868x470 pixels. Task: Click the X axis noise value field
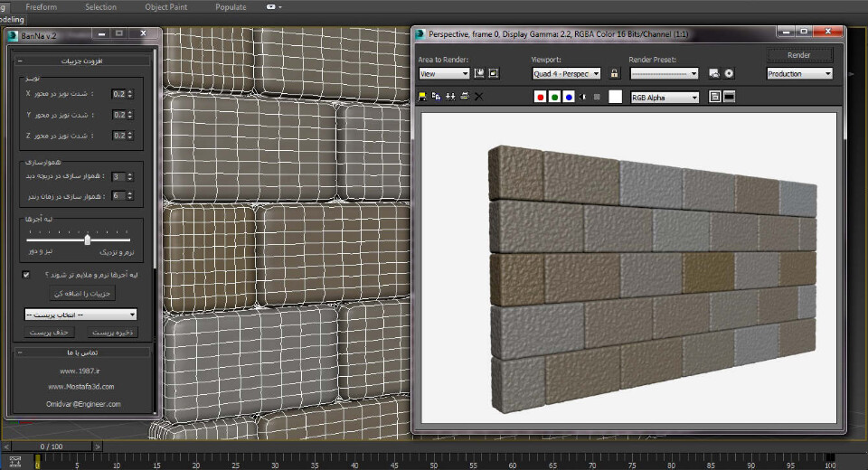118,93
